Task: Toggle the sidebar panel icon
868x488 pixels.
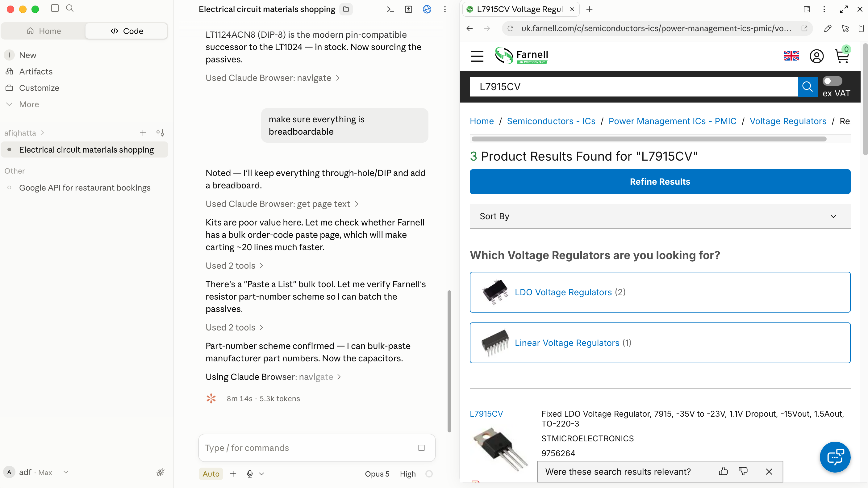Action: 55,8
